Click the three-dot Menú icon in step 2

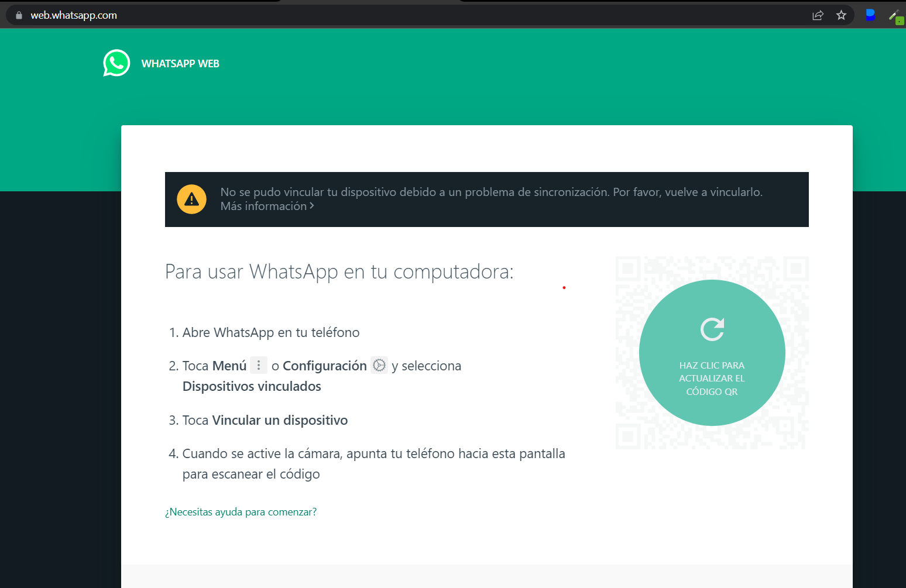pos(259,365)
